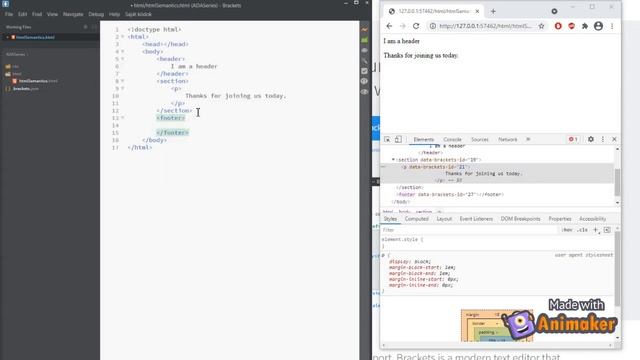Click the checkbox-style icon in Brackets right toolbar
The image size is (640, 360).
(x=364, y=71)
